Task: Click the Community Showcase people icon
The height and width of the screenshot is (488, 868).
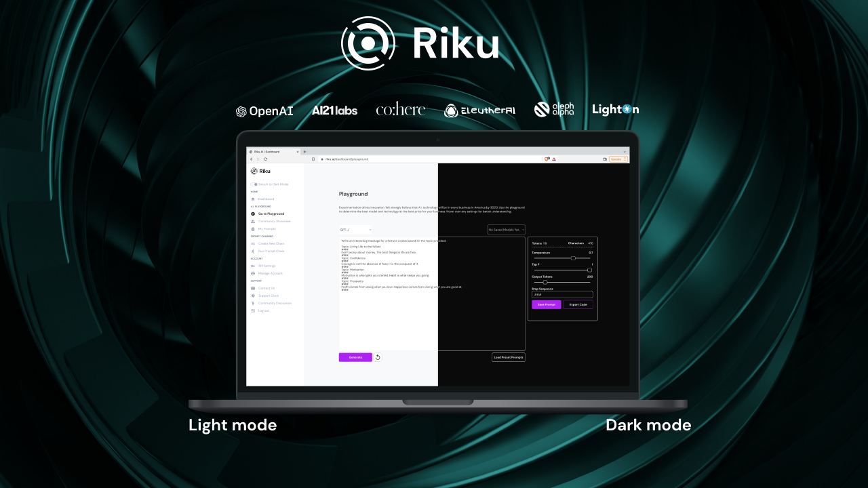Action: pyautogui.click(x=253, y=222)
